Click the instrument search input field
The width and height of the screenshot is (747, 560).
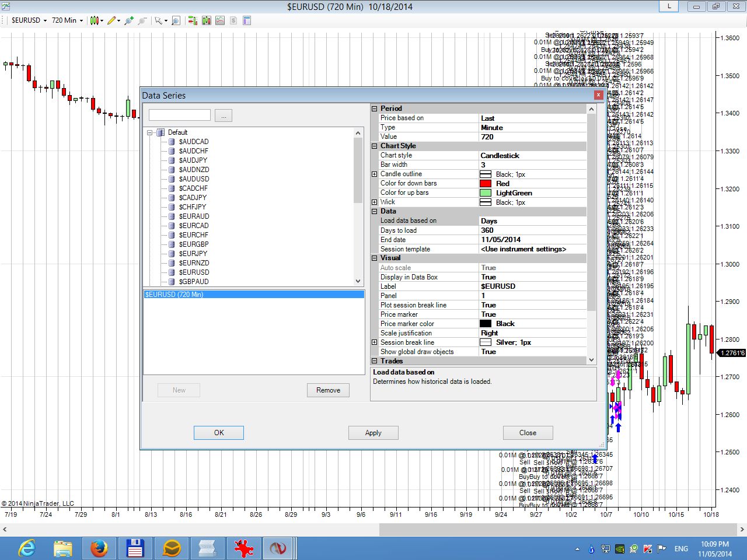(x=180, y=116)
